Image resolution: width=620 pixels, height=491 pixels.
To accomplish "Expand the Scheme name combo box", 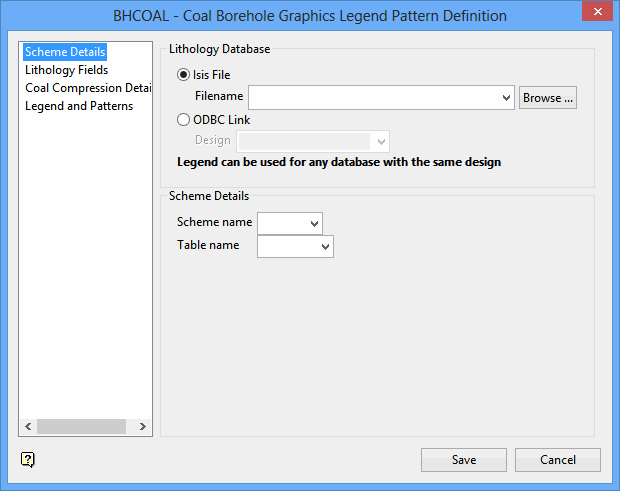I will coord(314,224).
